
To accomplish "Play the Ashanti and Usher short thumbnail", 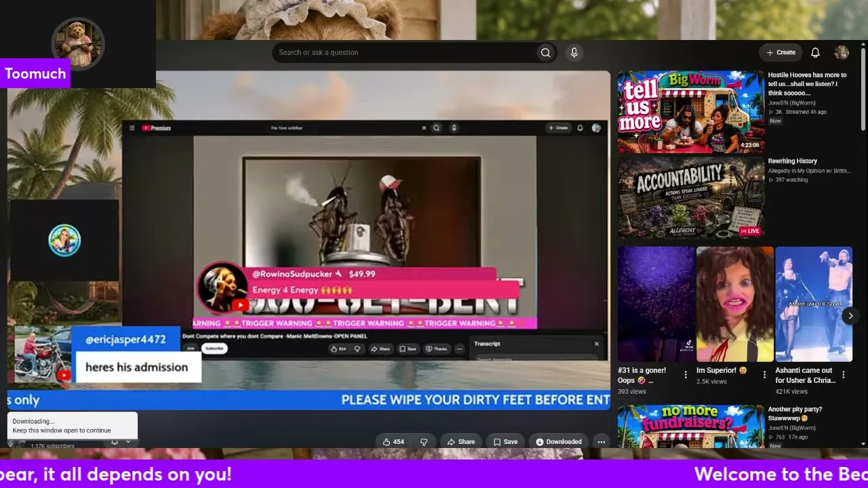I will click(814, 304).
